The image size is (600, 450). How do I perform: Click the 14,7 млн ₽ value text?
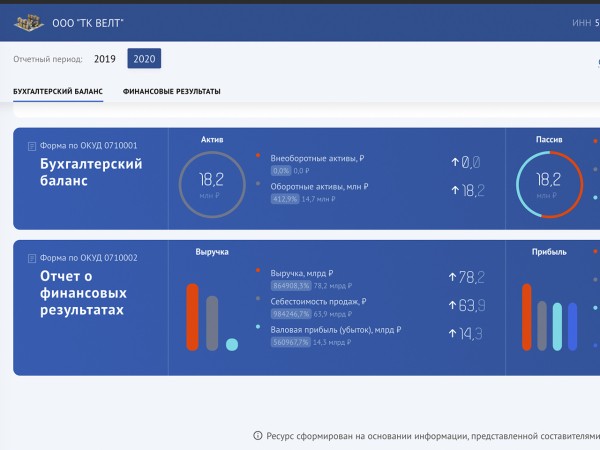tap(318, 199)
